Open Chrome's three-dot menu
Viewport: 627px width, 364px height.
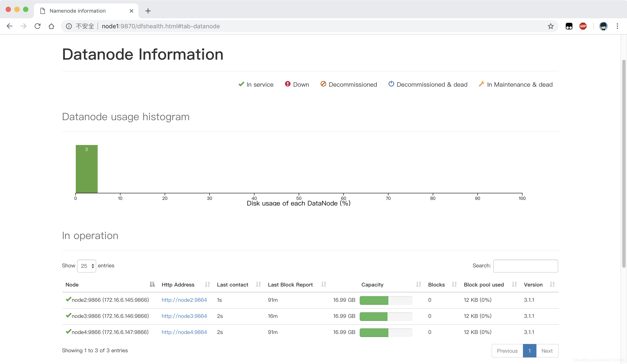617,26
